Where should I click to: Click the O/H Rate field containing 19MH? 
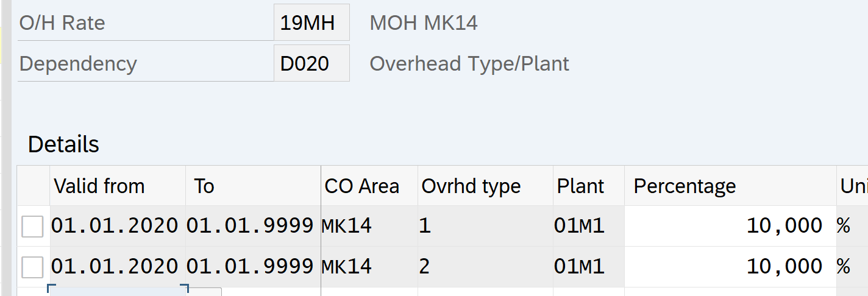[311, 23]
